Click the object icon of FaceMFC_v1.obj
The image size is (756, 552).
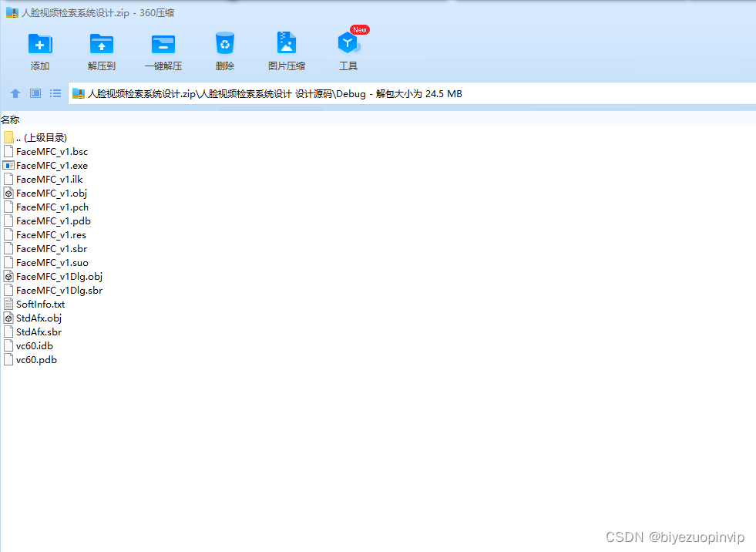pyautogui.click(x=8, y=194)
